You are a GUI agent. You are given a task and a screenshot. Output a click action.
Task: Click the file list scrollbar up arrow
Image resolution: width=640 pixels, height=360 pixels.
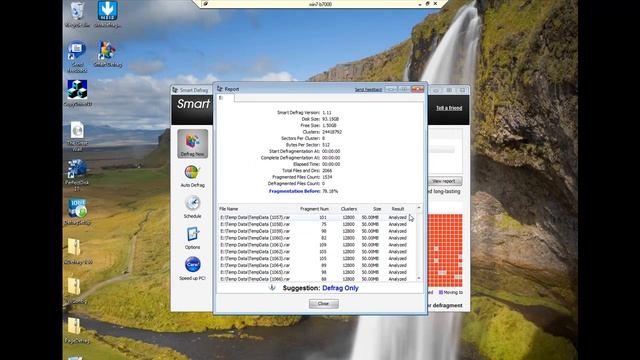pyautogui.click(x=419, y=209)
